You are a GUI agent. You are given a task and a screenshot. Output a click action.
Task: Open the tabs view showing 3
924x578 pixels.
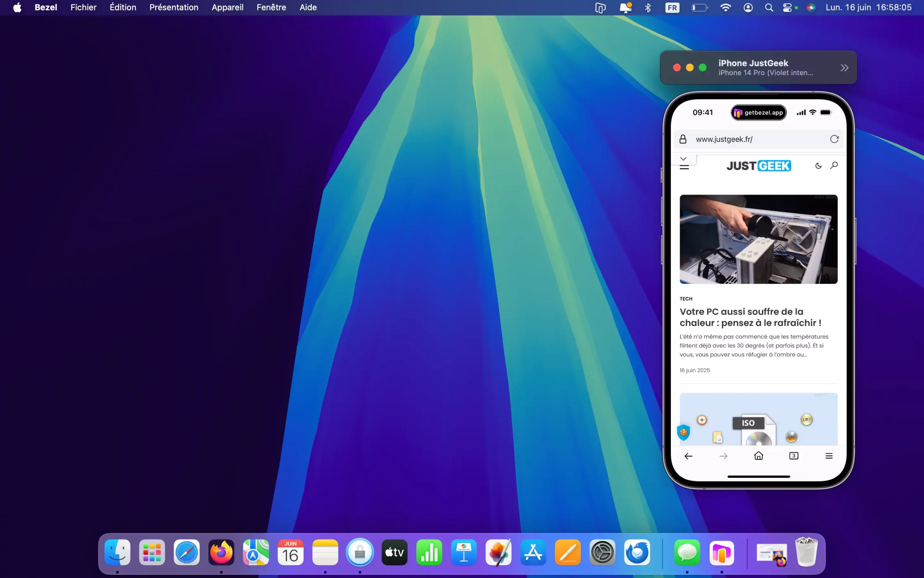click(x=794, y=456)
